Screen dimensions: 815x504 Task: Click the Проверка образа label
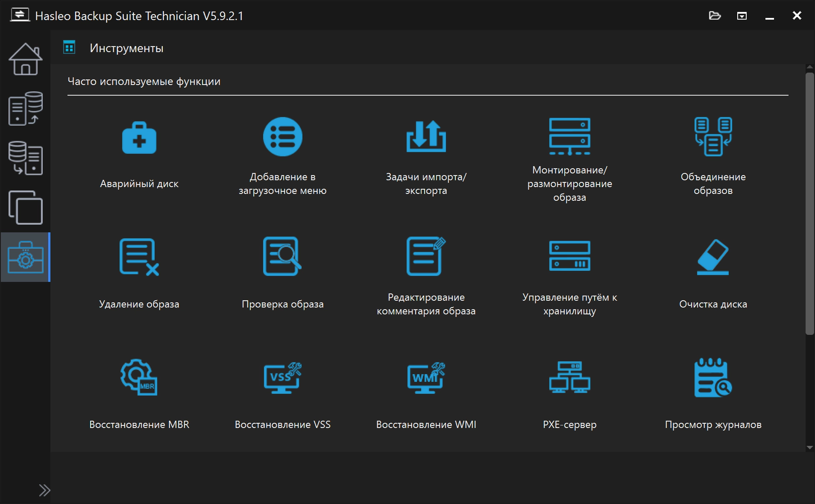click(x=283, y=304)
